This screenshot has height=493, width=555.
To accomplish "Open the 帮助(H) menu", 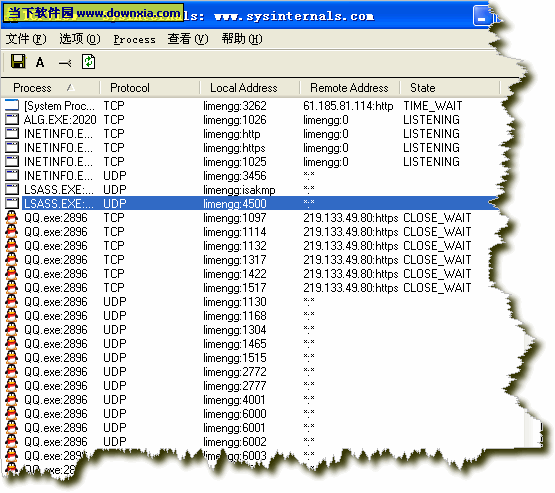I will pos(242,39).
